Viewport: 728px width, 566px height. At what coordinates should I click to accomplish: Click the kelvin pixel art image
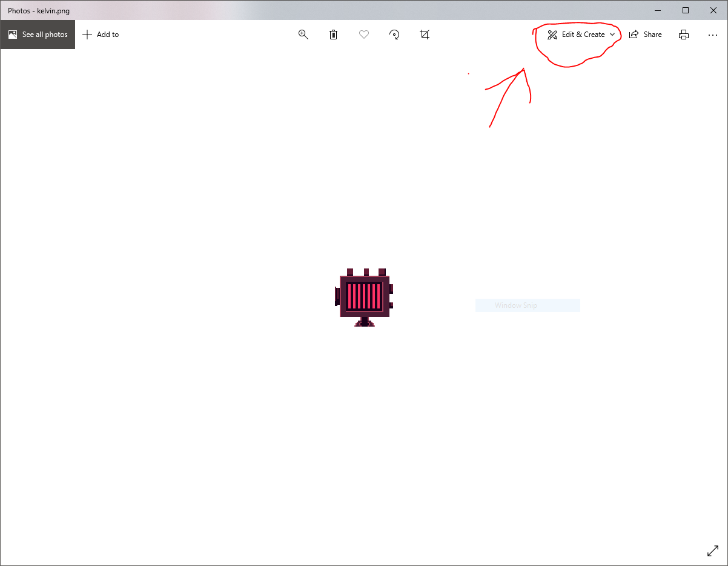(364, 298)
